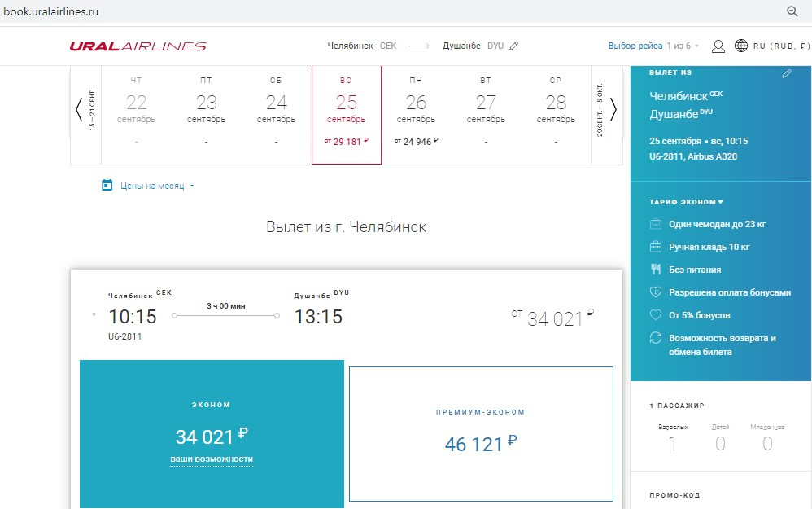Image resolution: width=812 pixels, height=509 pixels.
Task: Expand the Цены на месяц dropdown
Action: [x=157, y=186]
